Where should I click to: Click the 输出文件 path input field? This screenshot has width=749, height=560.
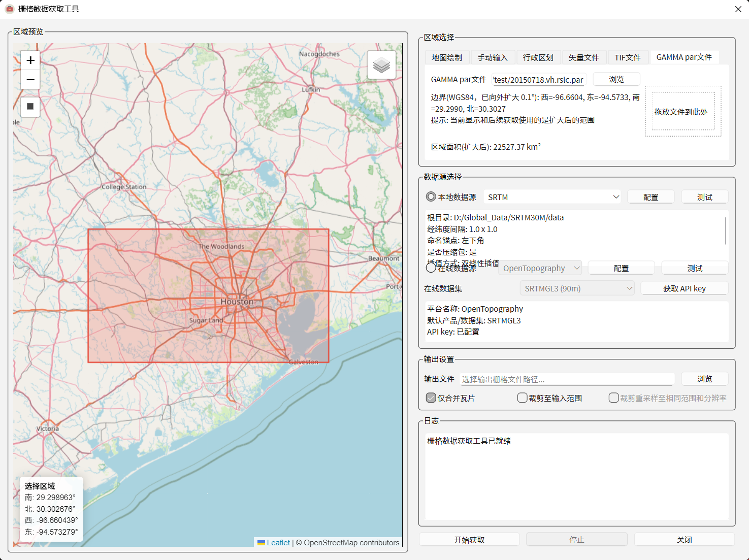pyautogui.click(x=567, y=379)
